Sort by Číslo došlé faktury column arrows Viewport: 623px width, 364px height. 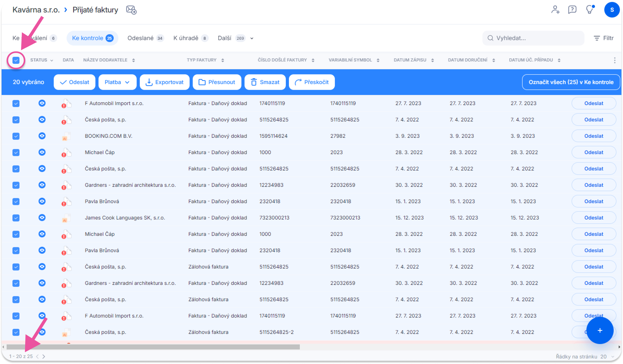(313, 60)
